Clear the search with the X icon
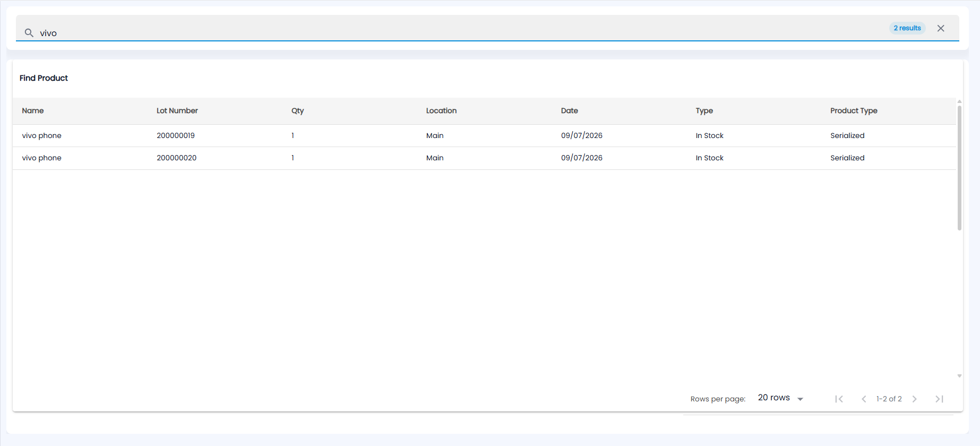Image resolution: width=980 pixels, height=446 pixels. point(941,28)
